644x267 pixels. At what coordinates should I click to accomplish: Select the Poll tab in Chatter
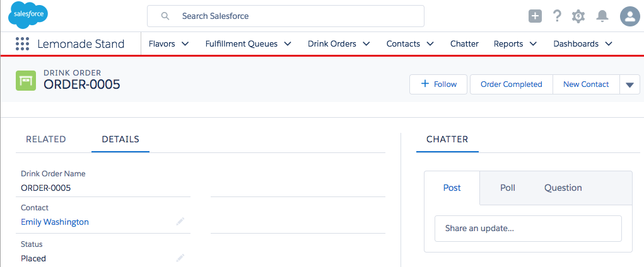coord(508,188)
